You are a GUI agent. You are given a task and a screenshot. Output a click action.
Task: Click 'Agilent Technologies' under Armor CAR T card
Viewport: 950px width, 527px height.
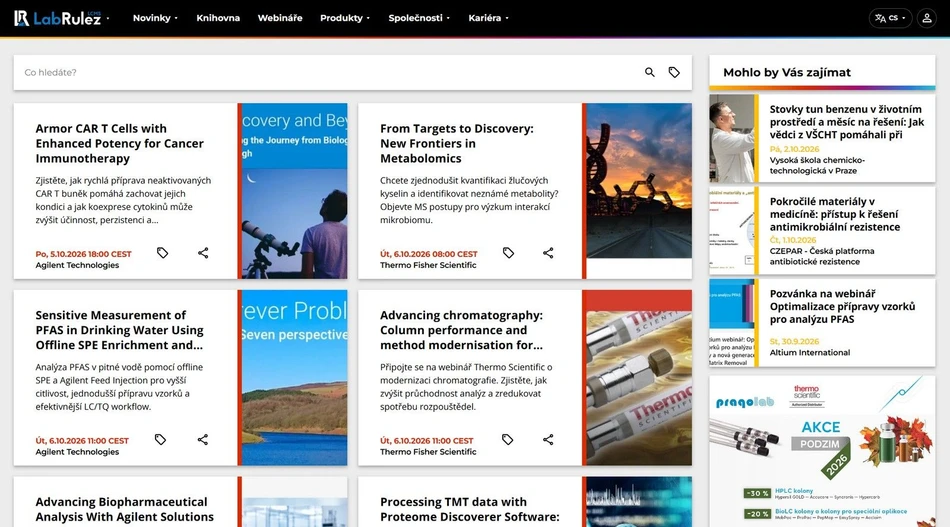tap(77, 265)
